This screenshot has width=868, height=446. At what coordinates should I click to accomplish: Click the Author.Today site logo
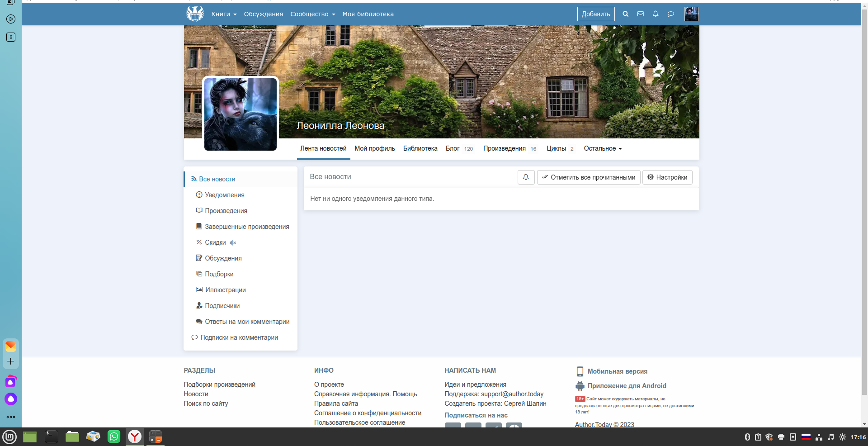pos(195,14)
